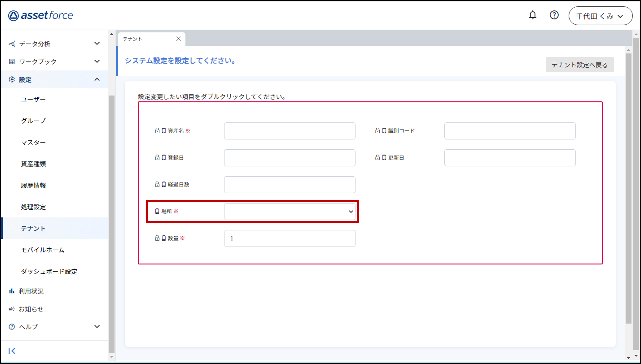Image resolution: width=641 pixels, height=364 pixels.
Task: Open the 場所 dropdown list
Action: (x=289, y=211)
